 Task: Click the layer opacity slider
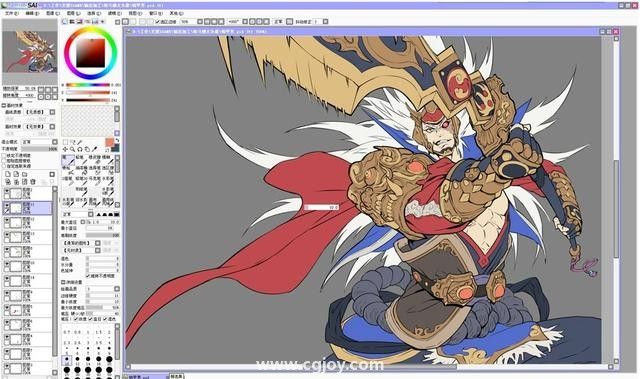(40, 149)
